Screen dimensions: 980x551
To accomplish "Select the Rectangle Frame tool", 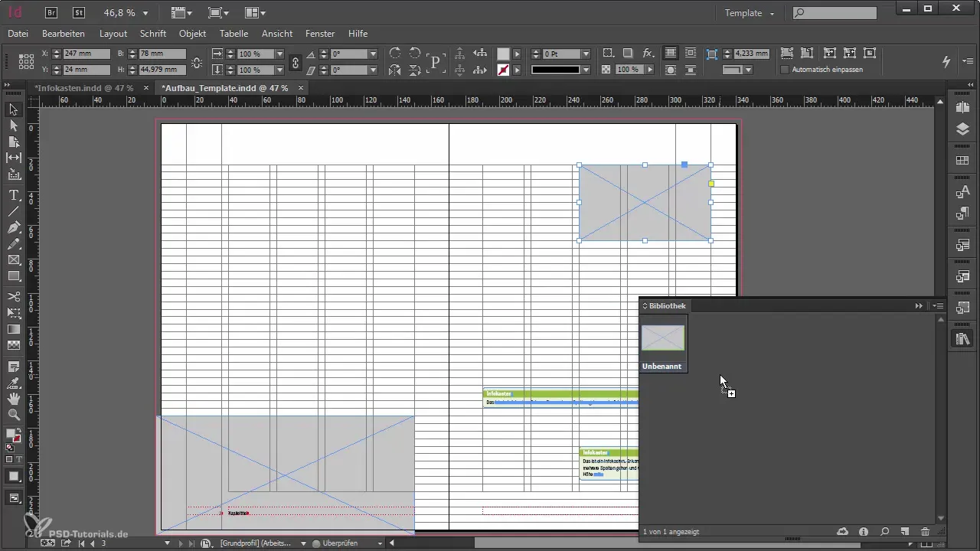I will (14, 259).
